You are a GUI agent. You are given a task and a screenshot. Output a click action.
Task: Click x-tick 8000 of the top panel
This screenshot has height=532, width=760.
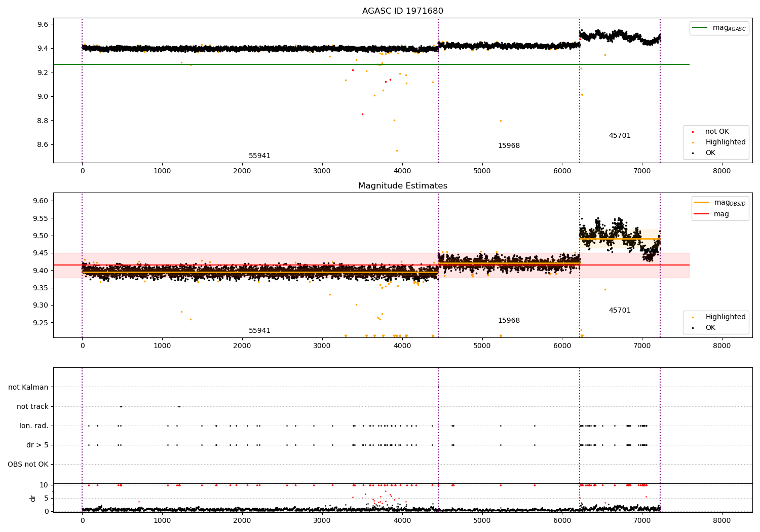tap(721, 171)
